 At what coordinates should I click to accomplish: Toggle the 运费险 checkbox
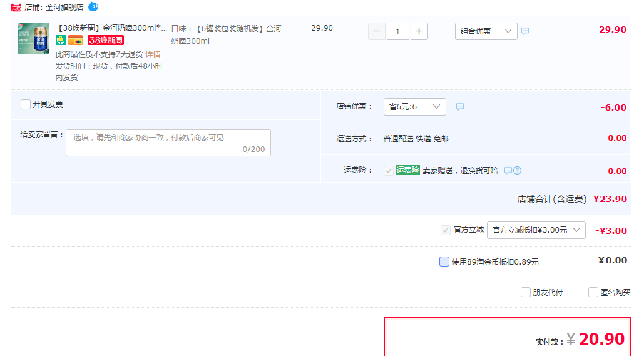(x=388, y=170)
